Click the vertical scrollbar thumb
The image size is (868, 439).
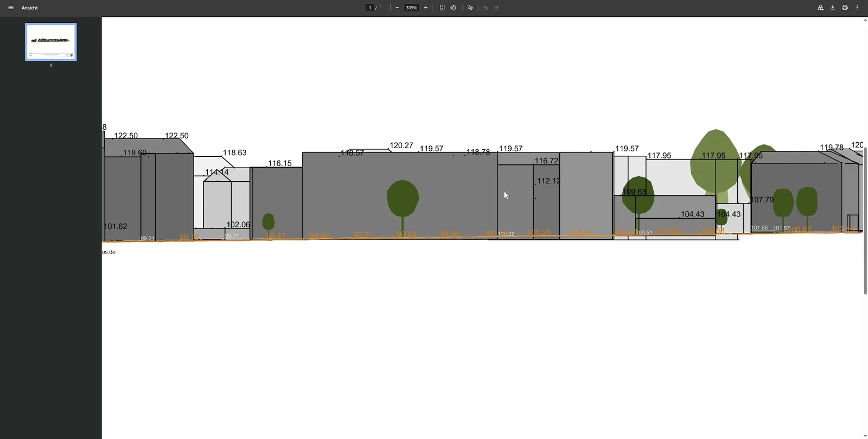click(x=865, y=220)
